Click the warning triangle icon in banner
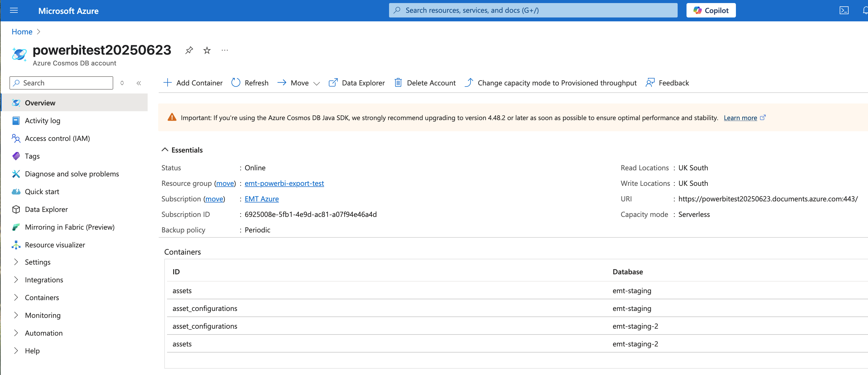The image size is (868, 375). [x=172, y=117]
